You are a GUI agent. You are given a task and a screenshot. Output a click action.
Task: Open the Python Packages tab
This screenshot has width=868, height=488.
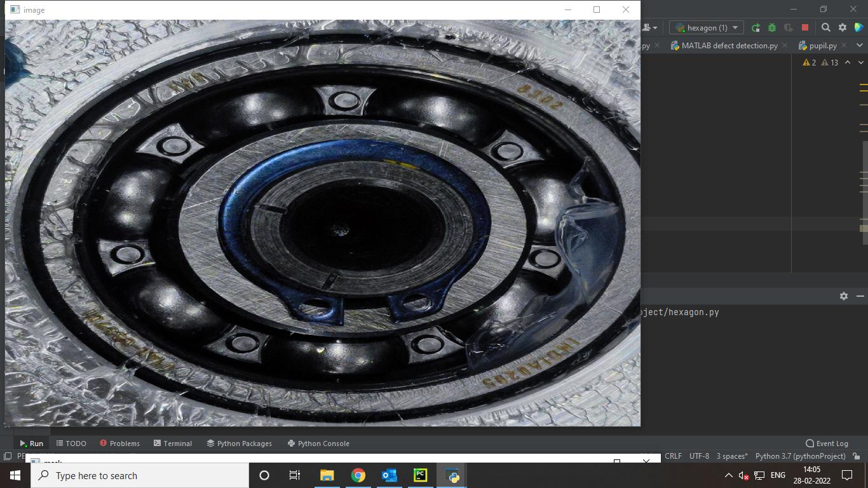tap(239, 444)
